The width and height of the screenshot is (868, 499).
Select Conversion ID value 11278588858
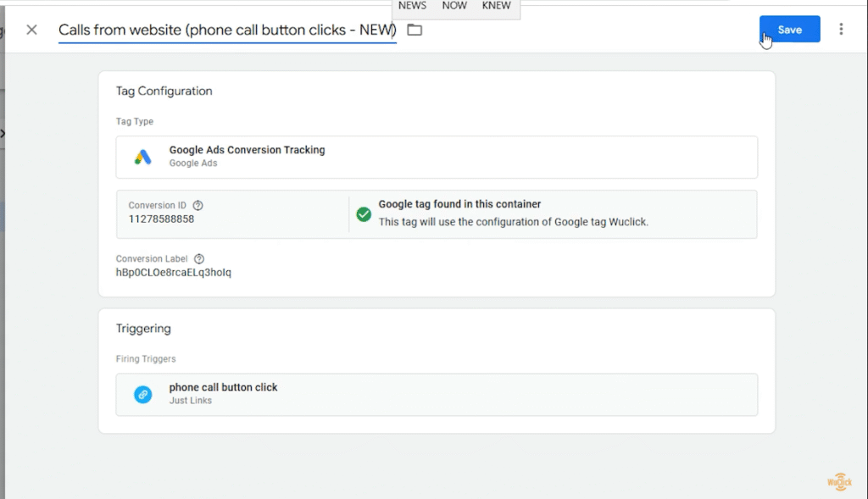[161, 219]
